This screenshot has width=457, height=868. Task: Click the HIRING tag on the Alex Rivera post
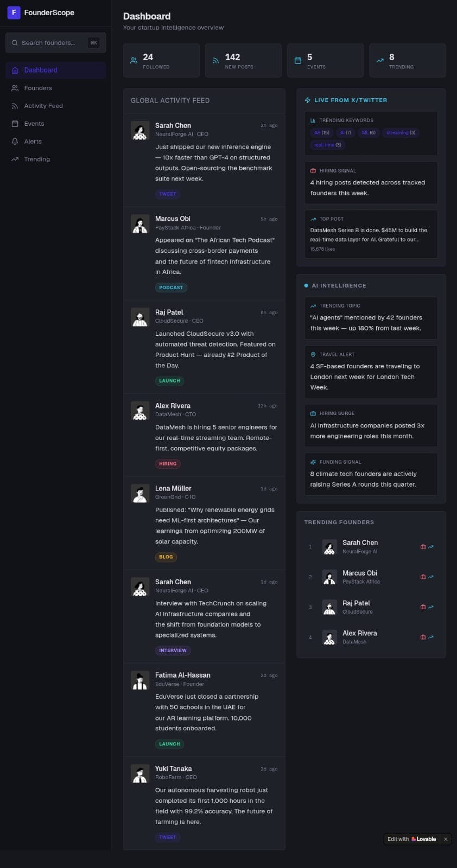168,464
